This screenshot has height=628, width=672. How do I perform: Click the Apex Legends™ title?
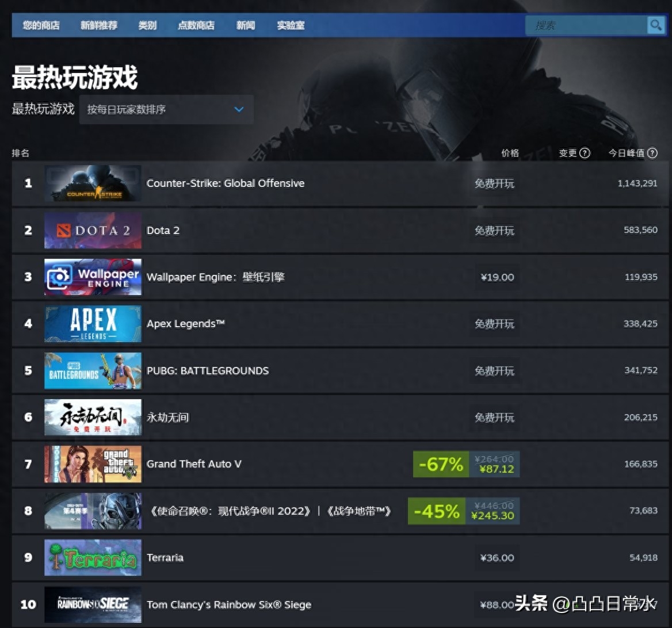[186, 324]
